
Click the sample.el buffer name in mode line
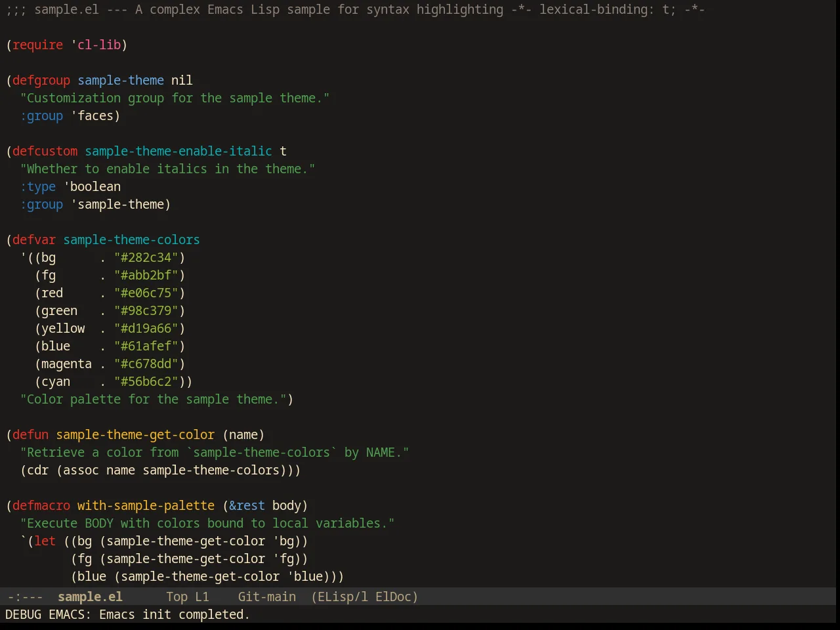(90, 597)
